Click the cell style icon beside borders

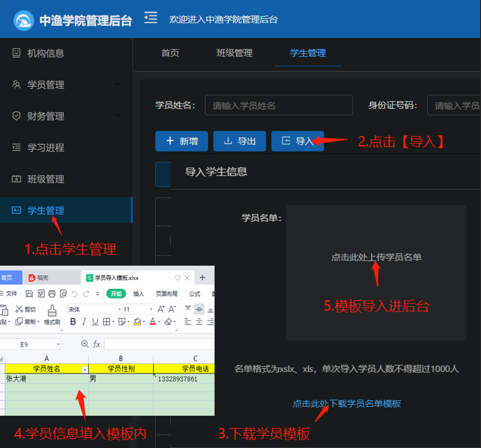point(122,321)
